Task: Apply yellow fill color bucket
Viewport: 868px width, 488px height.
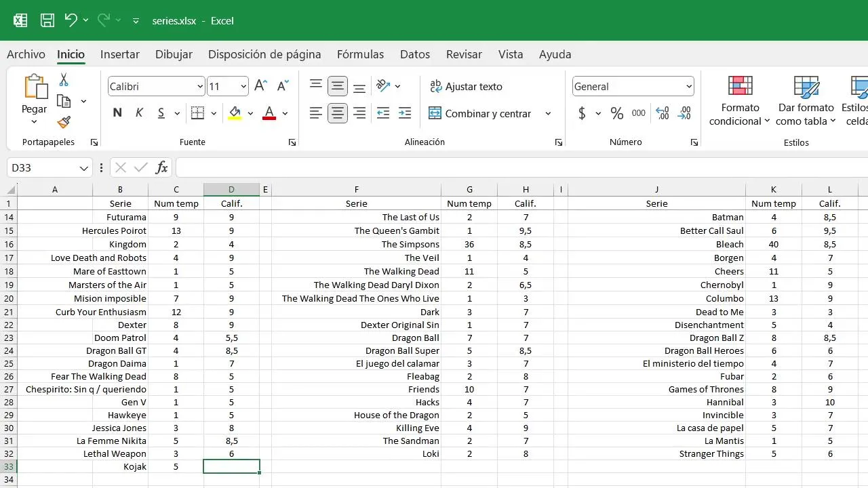Action: click(x=235, y=113)
